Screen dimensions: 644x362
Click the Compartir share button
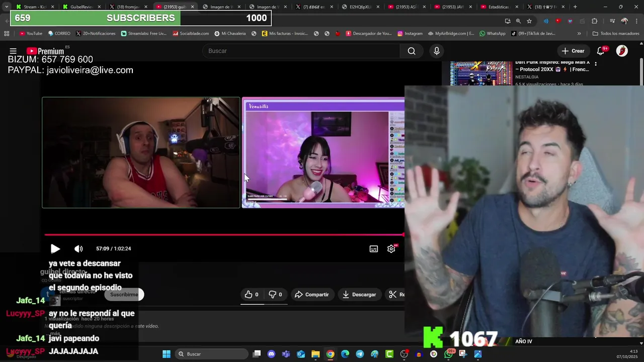pos(312,295)
